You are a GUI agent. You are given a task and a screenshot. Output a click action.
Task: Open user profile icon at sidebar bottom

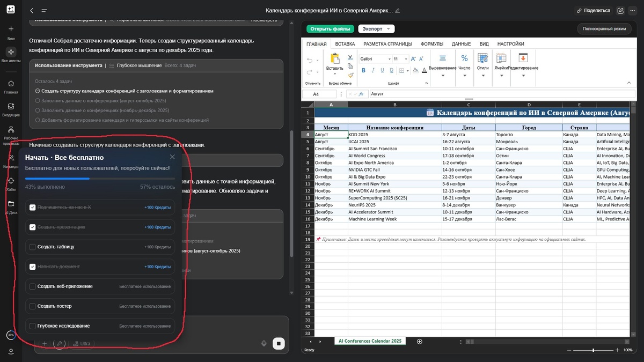[x=11, y=351]
